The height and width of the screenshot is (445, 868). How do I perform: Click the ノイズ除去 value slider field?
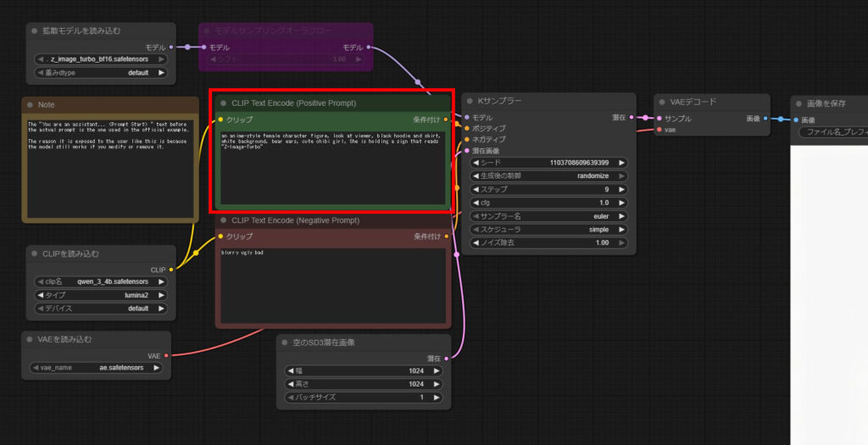548,242
